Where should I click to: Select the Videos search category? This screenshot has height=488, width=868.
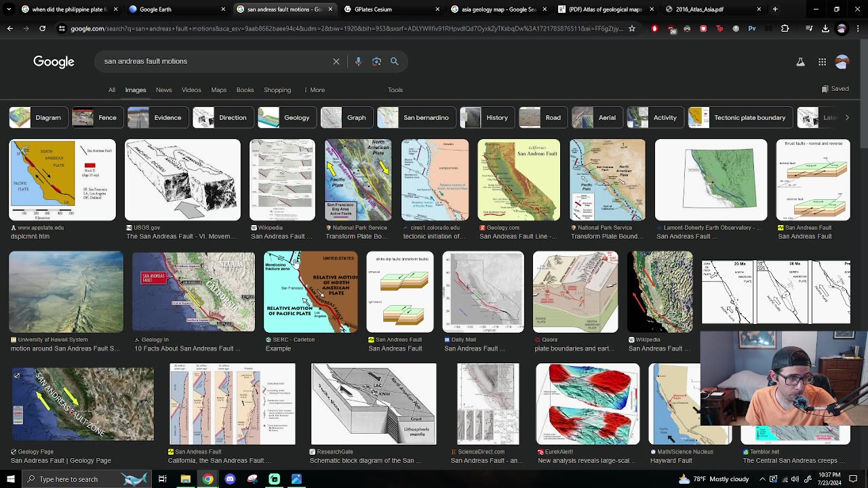(191, 90)
